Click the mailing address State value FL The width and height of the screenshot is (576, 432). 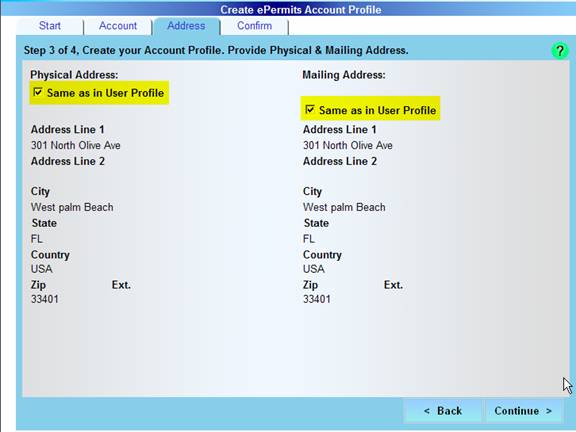(309, 239)
